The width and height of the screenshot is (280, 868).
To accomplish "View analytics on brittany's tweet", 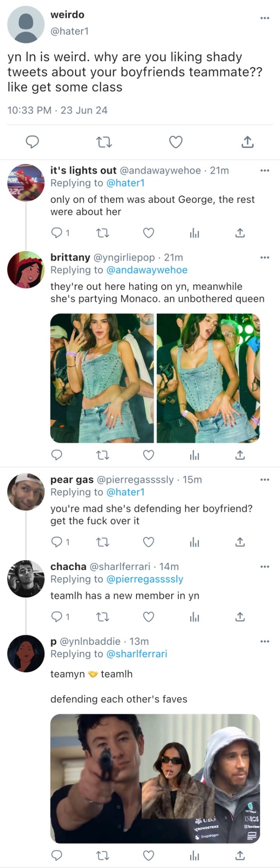I will (194, 455).
